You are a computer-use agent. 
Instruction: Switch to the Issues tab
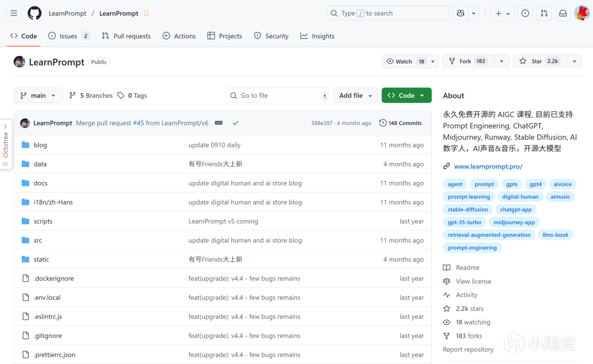point(69,36)
